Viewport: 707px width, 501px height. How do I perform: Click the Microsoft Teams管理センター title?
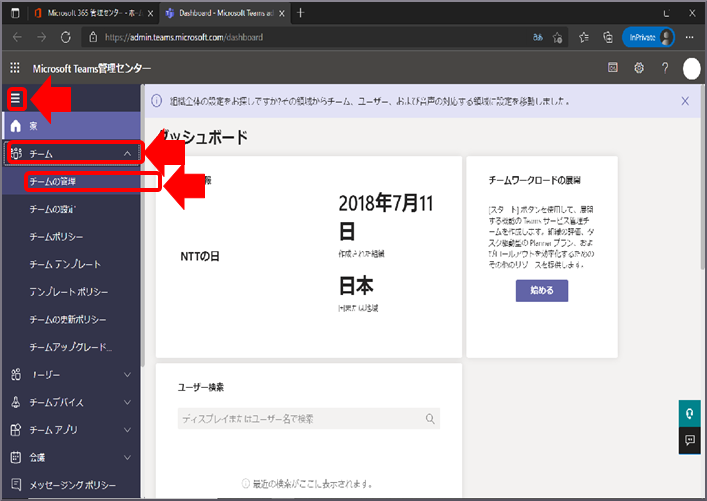[92, 69]
